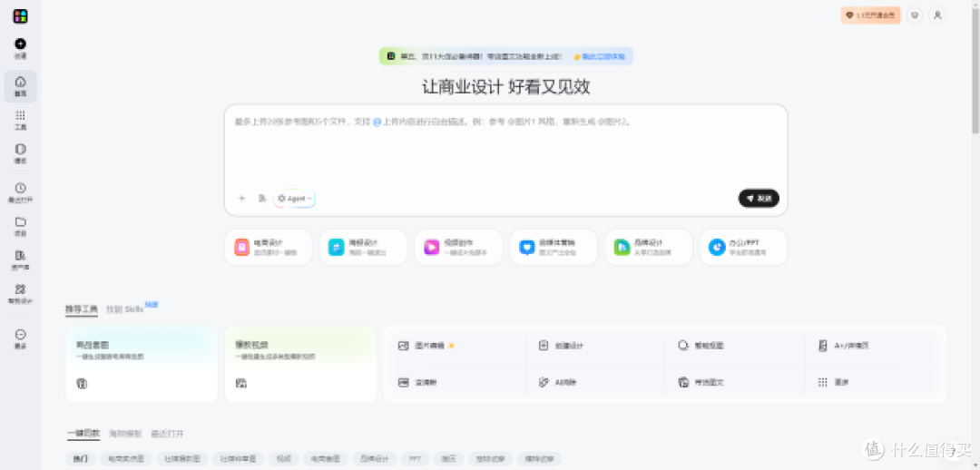The width and height of the screenshot is (980, 470).
Task: Click the plus attach icon in the prompt box
Action: click(x=242, y=198)
